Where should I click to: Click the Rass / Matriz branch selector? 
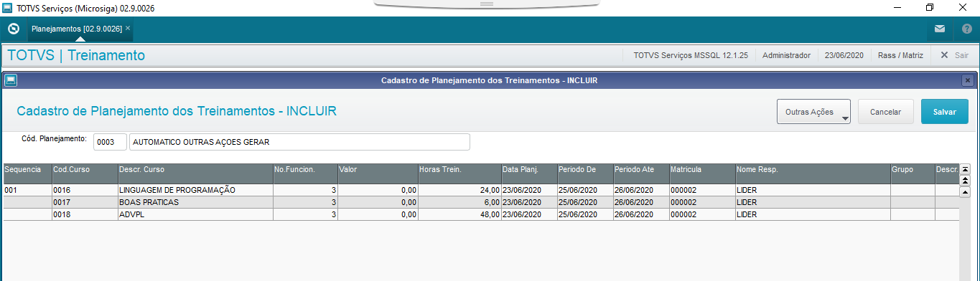[x=900, y=55]
